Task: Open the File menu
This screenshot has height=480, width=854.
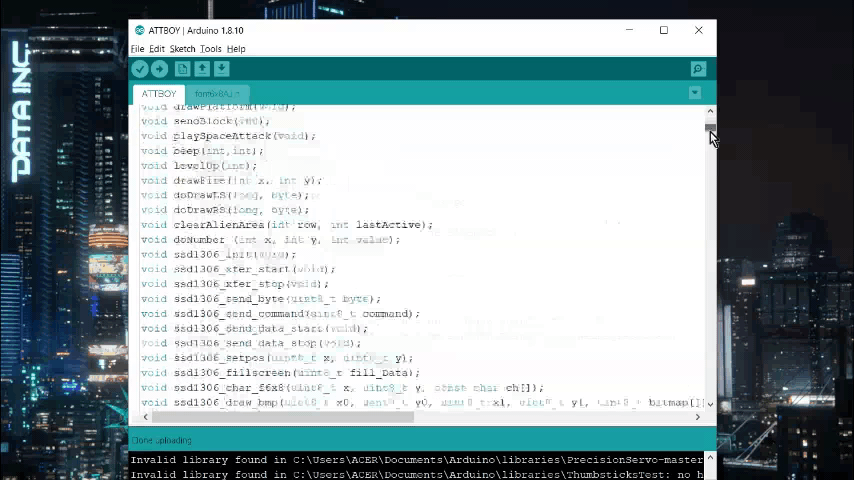Action: pos(138,49)
